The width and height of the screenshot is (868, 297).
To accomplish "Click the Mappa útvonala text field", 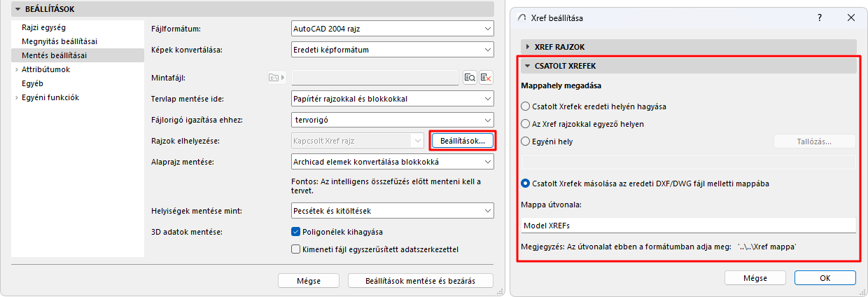I will [x=688, y=226].
